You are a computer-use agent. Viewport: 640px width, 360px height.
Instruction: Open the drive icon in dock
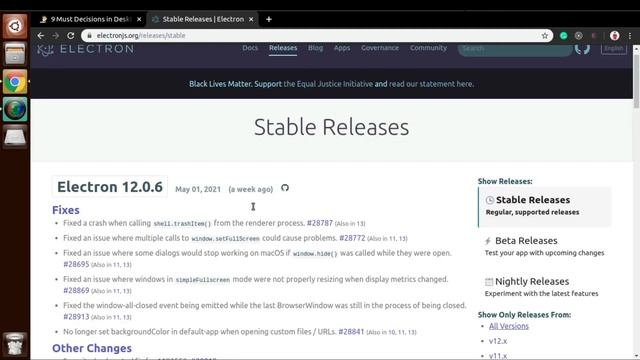15,137
